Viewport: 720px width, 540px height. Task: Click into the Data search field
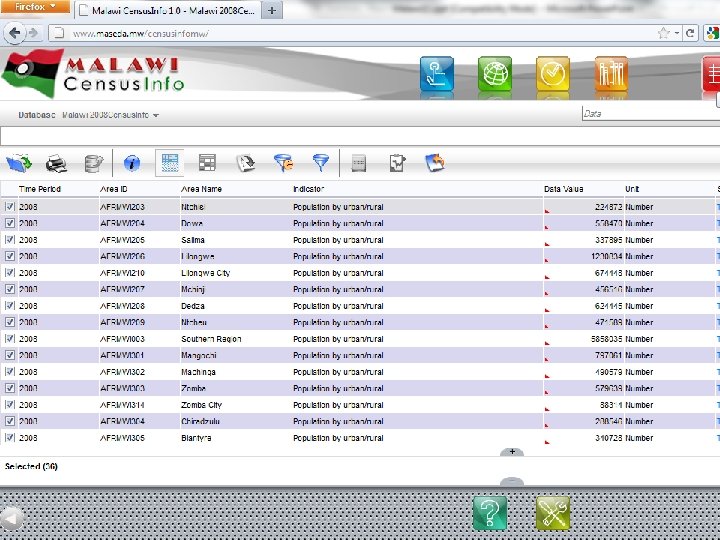point(650,113)
